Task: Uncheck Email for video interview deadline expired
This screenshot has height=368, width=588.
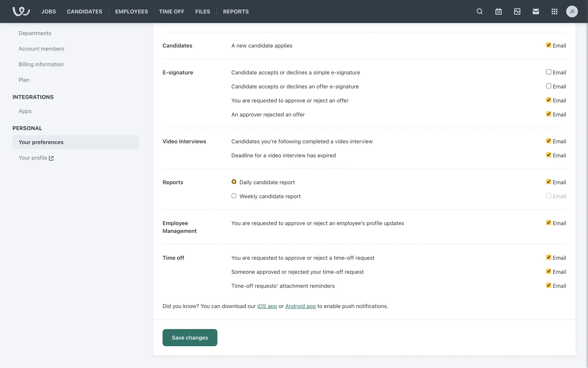Action: point(548,155)
